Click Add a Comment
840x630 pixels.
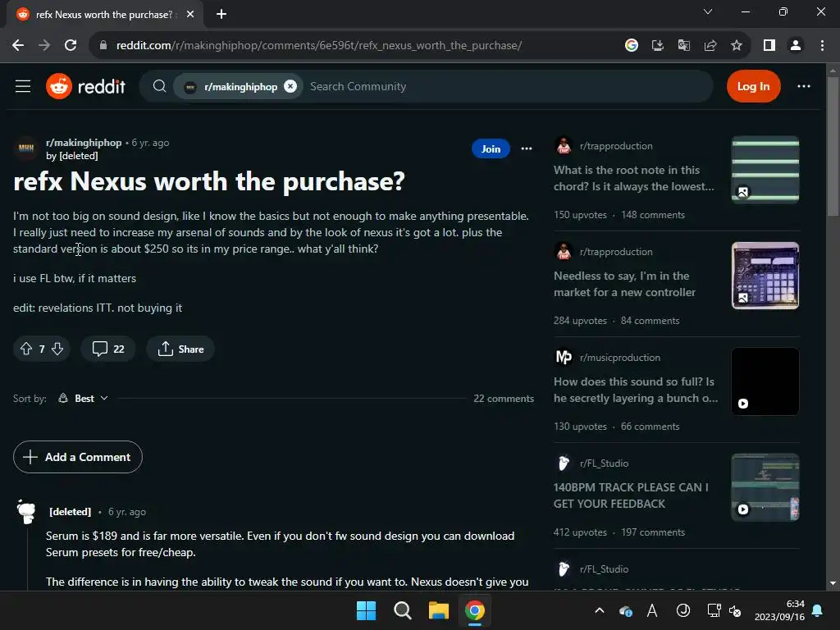78,457
